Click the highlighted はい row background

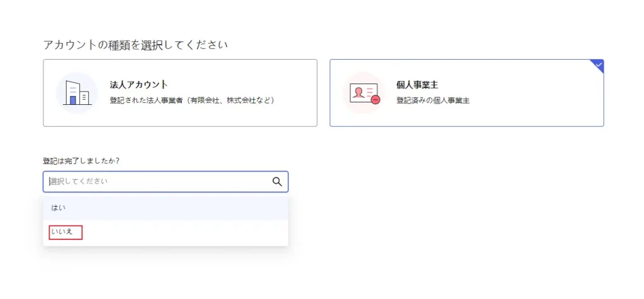(165, 208)
